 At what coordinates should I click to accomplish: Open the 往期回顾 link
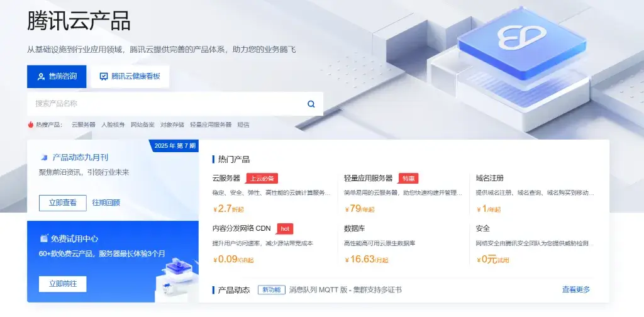(x=106, y=203)
